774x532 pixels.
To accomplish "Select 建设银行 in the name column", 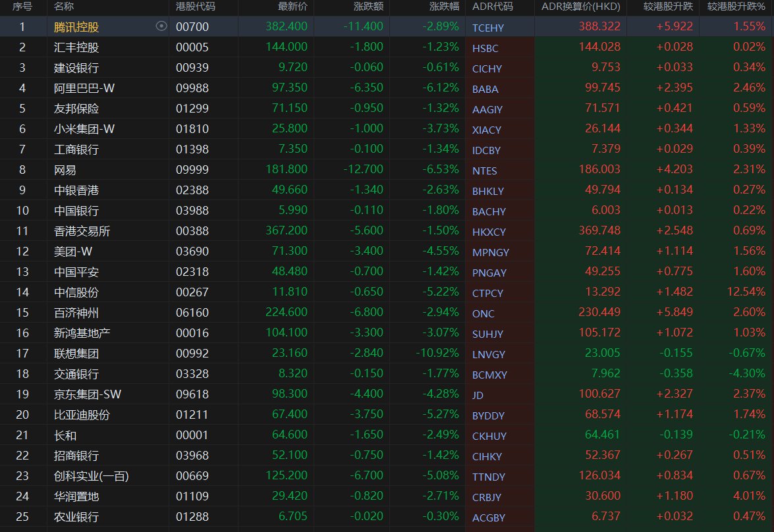I will point(76,68).
